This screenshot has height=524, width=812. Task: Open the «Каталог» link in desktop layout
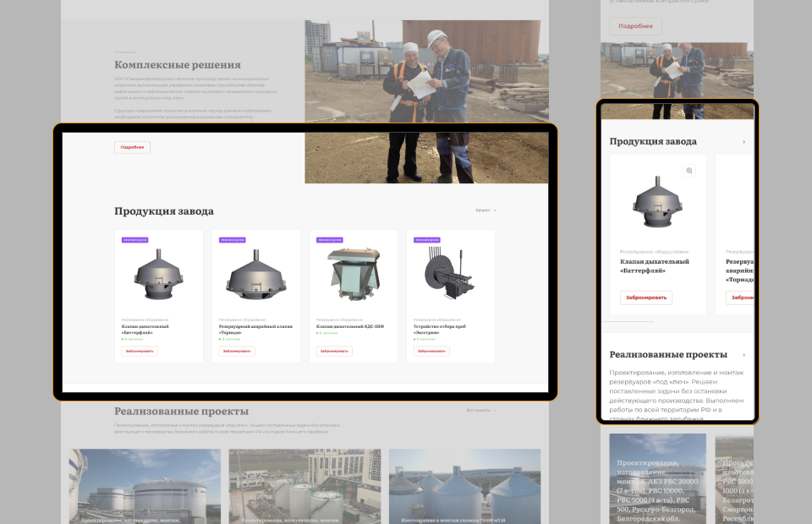[x=486, y=210]
